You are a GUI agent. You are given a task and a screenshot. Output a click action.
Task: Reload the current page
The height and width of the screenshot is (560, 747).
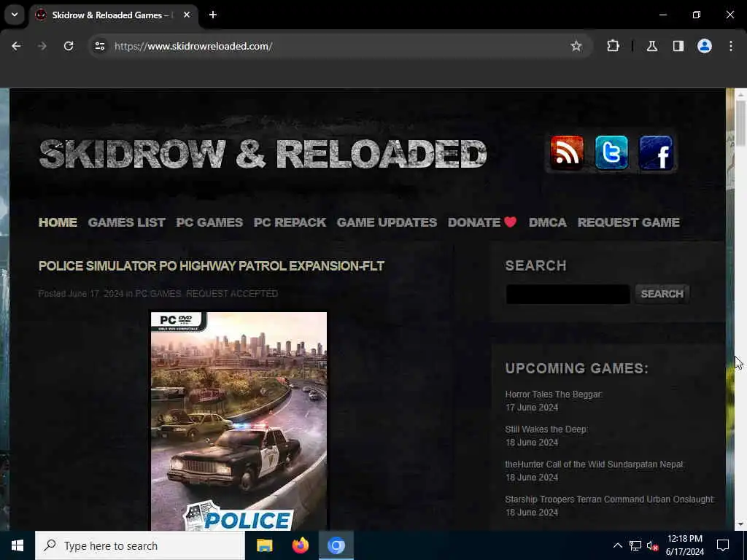69,46
